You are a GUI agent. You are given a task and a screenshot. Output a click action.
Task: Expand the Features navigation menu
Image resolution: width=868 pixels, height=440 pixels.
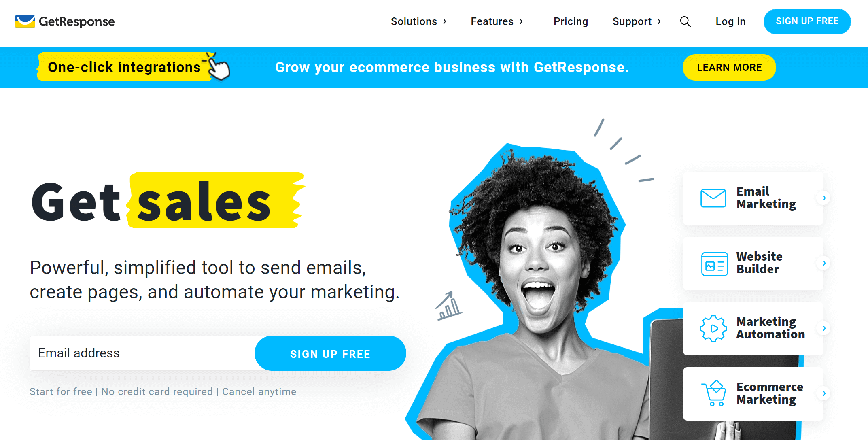pos(497,21)
